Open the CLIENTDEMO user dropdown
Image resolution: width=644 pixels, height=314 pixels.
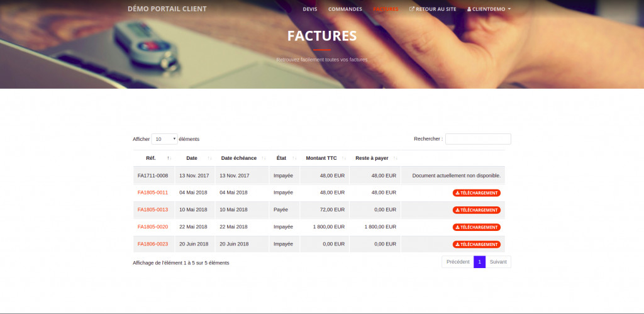489,9
